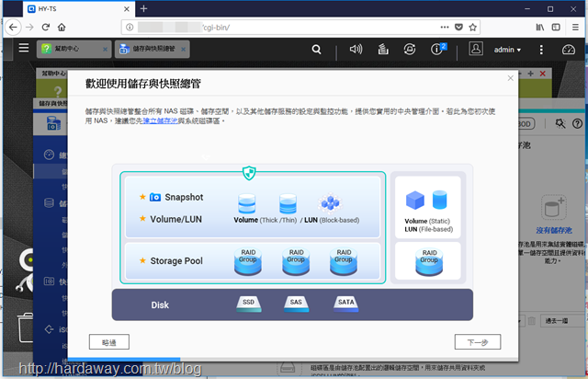Click the storage sidebar disk-stack icon
The width and height of the screenshot is (588, 379).
[49, 203]
